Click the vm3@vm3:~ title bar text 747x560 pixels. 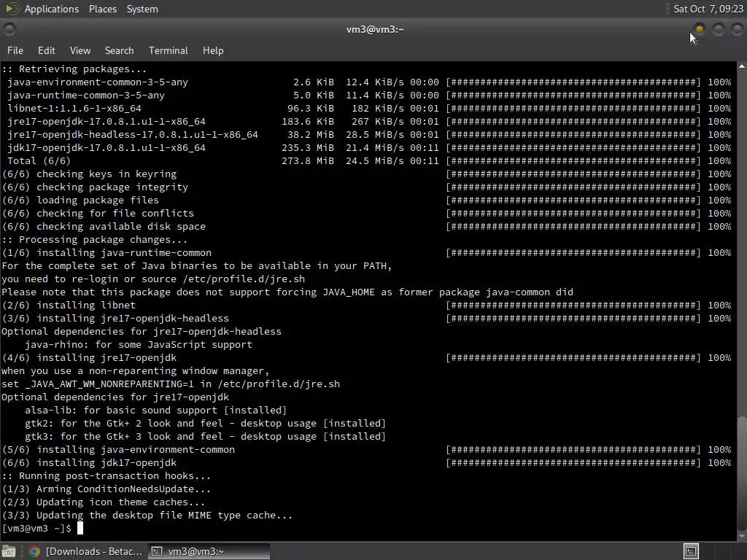tap(375, 29)
